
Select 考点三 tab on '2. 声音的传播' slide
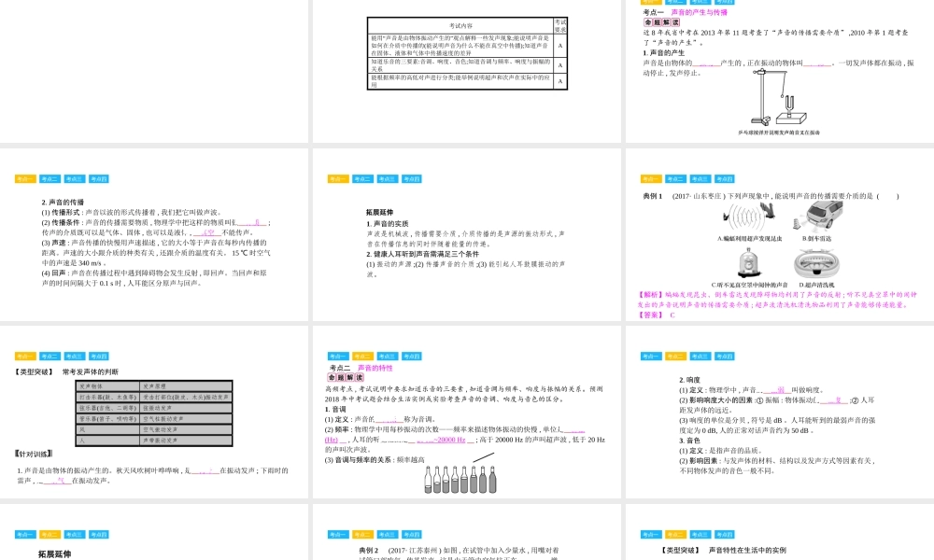[x=74, y=179]
